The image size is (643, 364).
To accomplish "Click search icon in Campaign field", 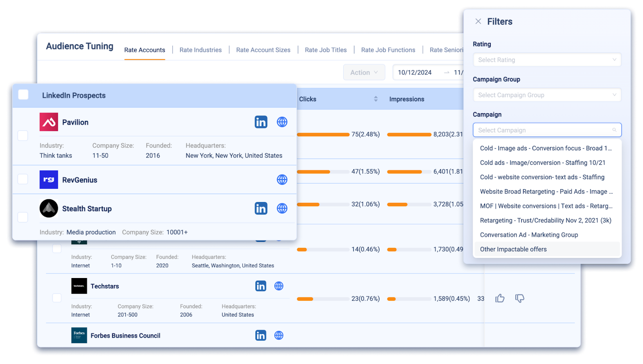I will 614,130.
